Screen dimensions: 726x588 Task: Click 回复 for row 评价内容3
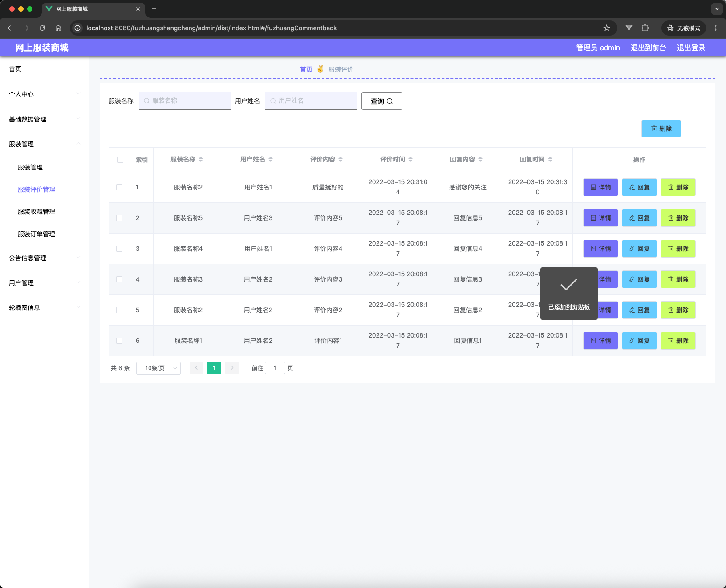(x=639, y=279)
